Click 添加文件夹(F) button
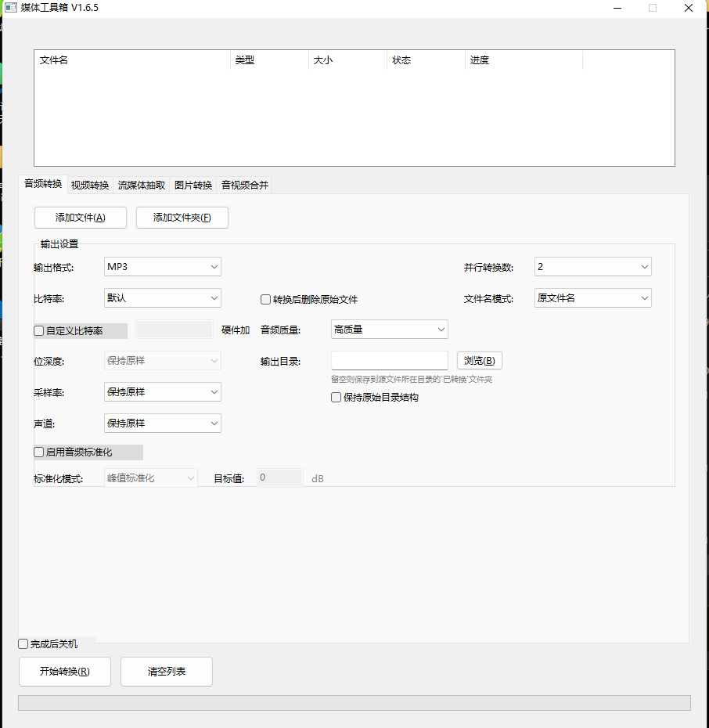 point(182,218)
